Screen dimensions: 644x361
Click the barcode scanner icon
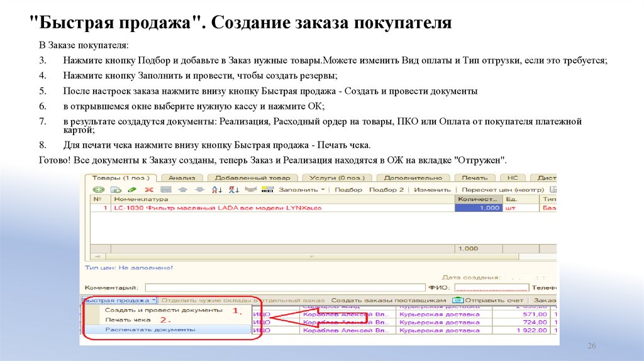click(267, 189)
